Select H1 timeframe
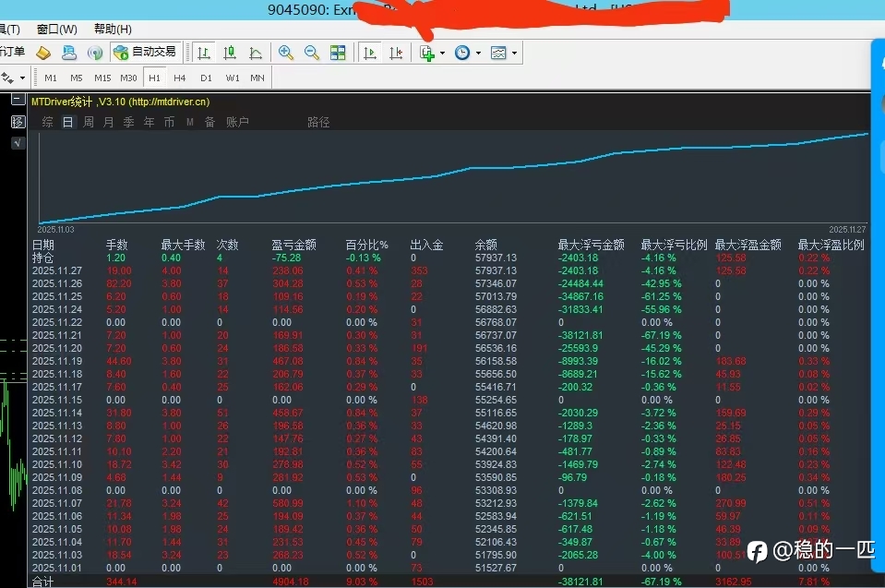Screen dimensions: 885x588 coord(155,78)
